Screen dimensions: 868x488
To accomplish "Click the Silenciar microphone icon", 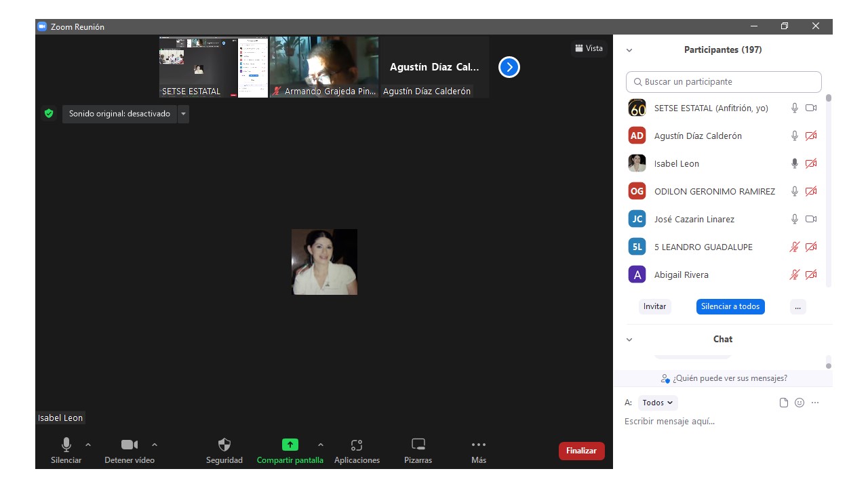I will click(x=66, y=445).
